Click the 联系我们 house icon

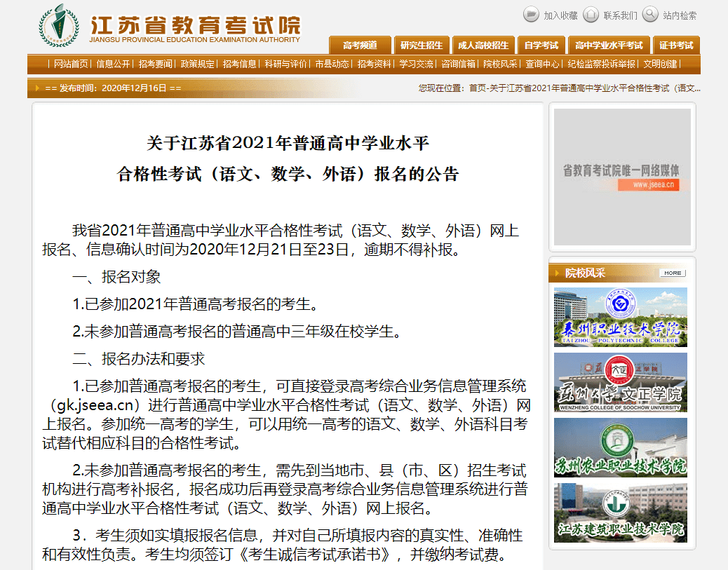coord(591,15)
